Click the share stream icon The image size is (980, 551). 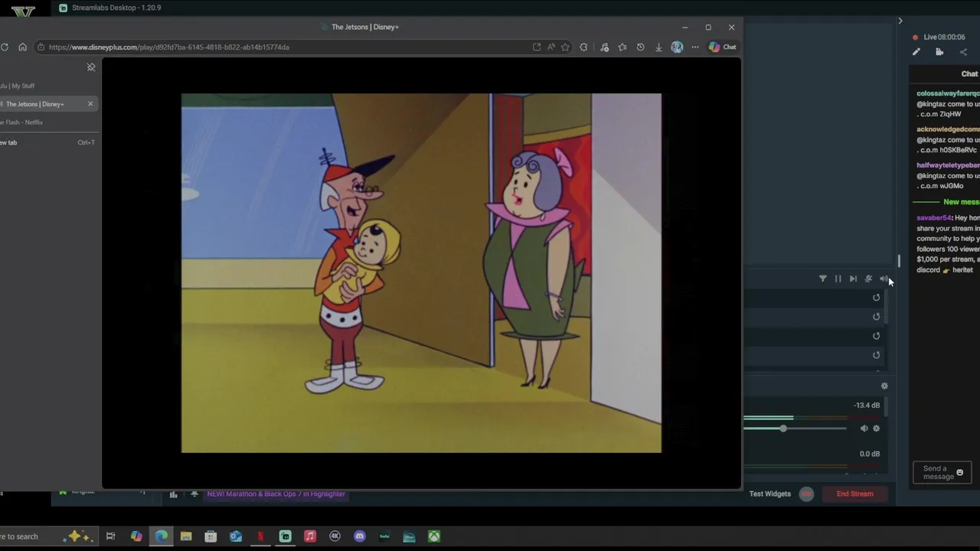tap(963, 52)
